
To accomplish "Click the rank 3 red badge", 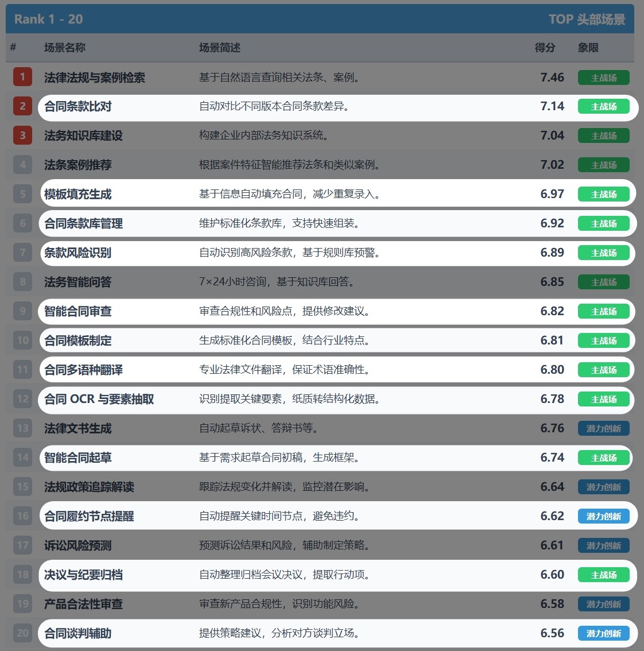I will (22, 135).
